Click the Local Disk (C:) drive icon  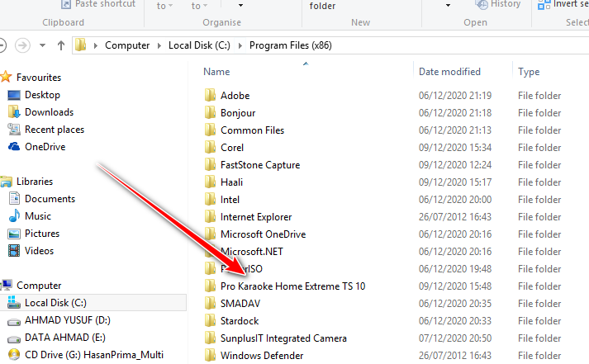[14, 302]
